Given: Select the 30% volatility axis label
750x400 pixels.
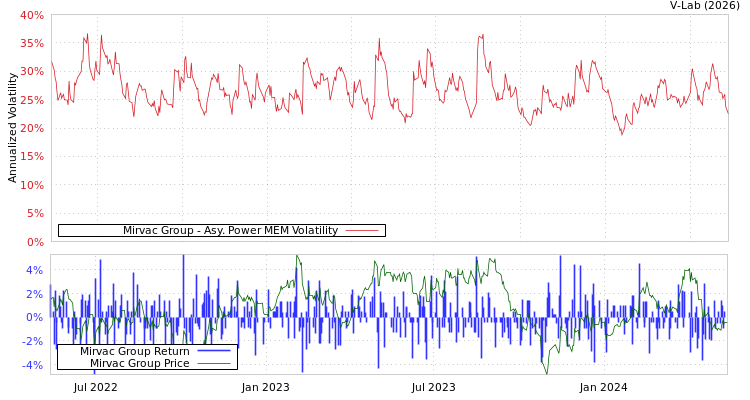Looking at the screenshot, I should point(32,72).
